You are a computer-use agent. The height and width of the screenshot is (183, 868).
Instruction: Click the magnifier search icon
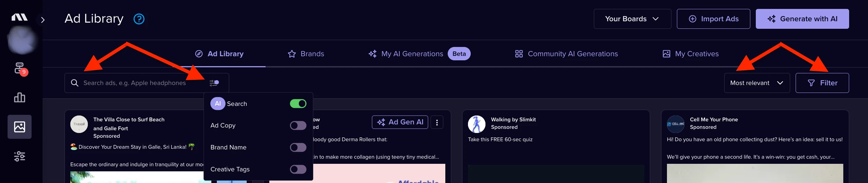coord(74,83)
